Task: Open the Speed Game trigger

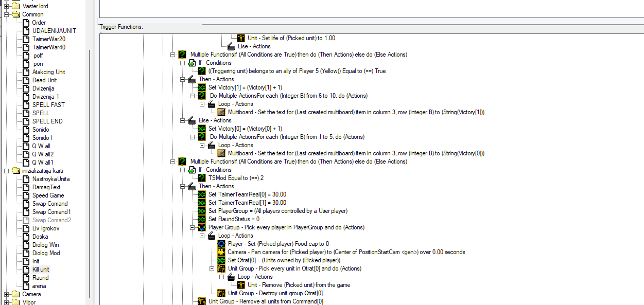Action: click(x=48, y=195)
